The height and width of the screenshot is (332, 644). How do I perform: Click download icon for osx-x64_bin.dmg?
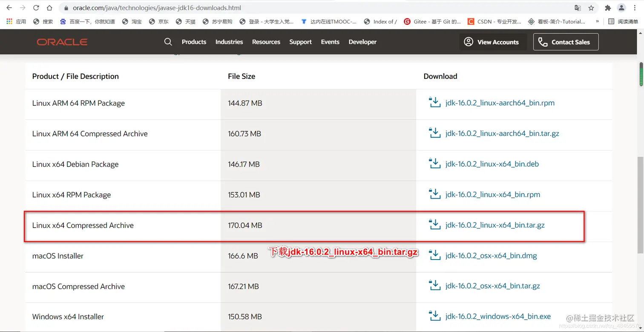pyautogui.click(x=434, y=256)
